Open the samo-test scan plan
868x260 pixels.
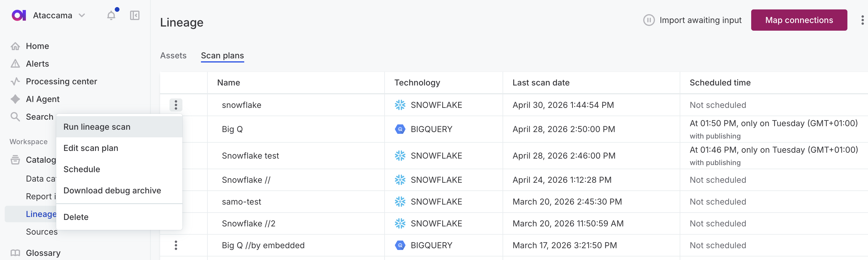(x=241, y=202)
